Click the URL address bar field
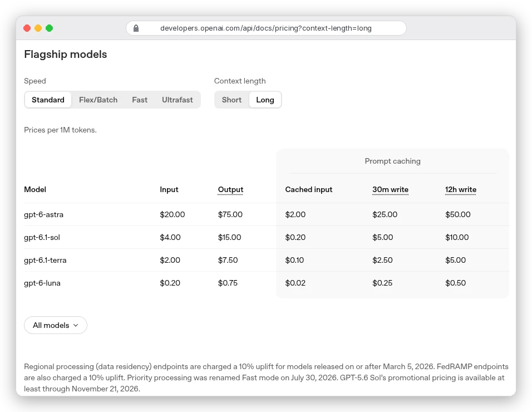The width and height of the screenshot is (532, 412). pos(266,28)
